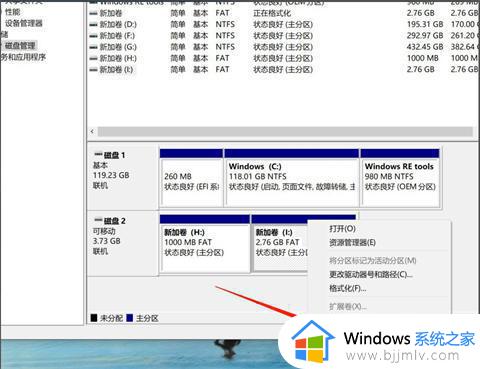This screenshot has height=369, width=480.
Task: Click the disk icon next to 磁盘 1
Action: tap(98, 155)
